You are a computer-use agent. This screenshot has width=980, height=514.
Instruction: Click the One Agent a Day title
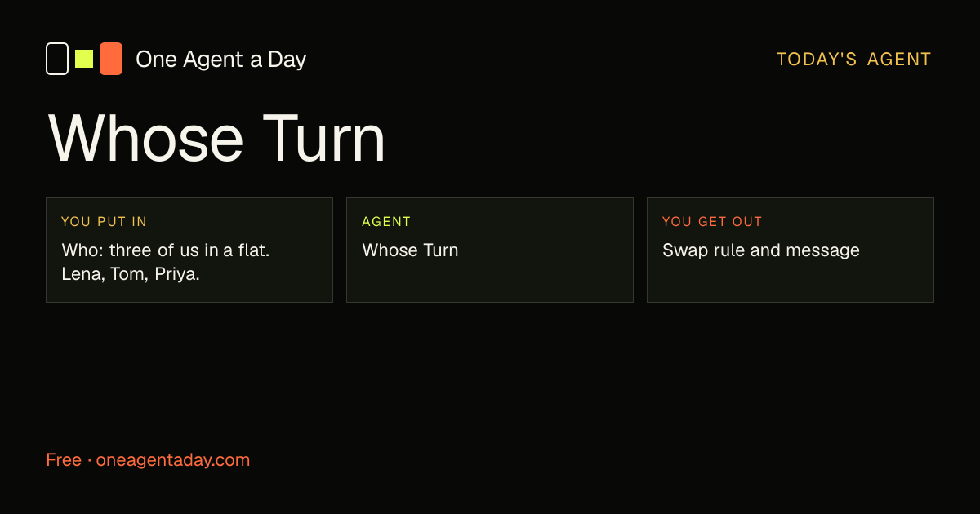click(x=220, y=60)
